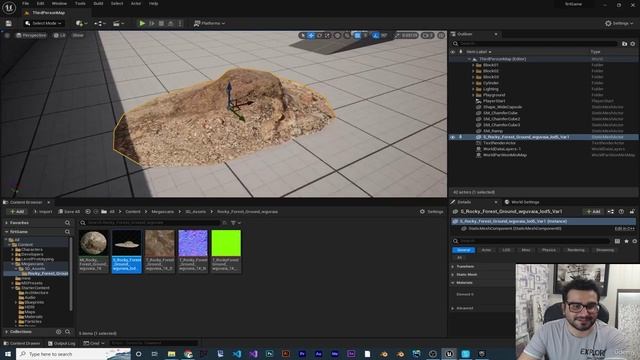The image size is (640, 360).
Task: Switch to the World Settings tab
Action: [x=522, y=202]
